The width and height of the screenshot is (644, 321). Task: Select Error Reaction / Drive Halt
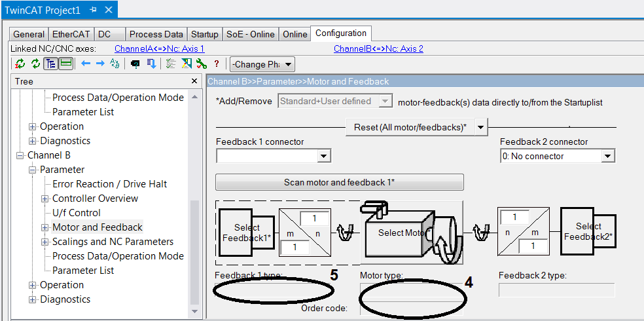[x=110, y=184]
